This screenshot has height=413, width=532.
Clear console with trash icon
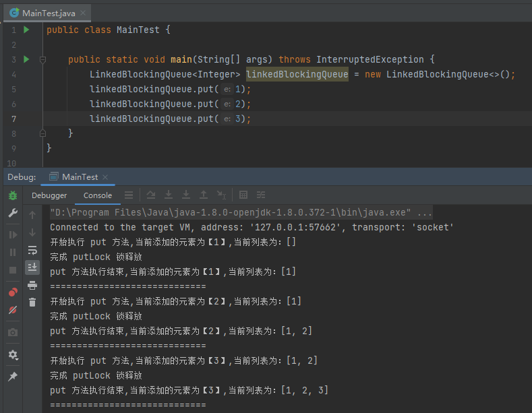coord(32,302)
